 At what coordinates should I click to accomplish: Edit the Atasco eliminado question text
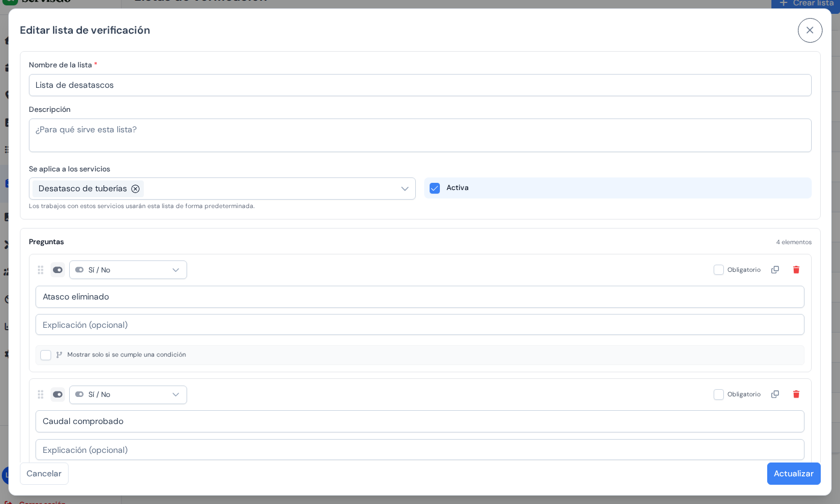[420, 297]
